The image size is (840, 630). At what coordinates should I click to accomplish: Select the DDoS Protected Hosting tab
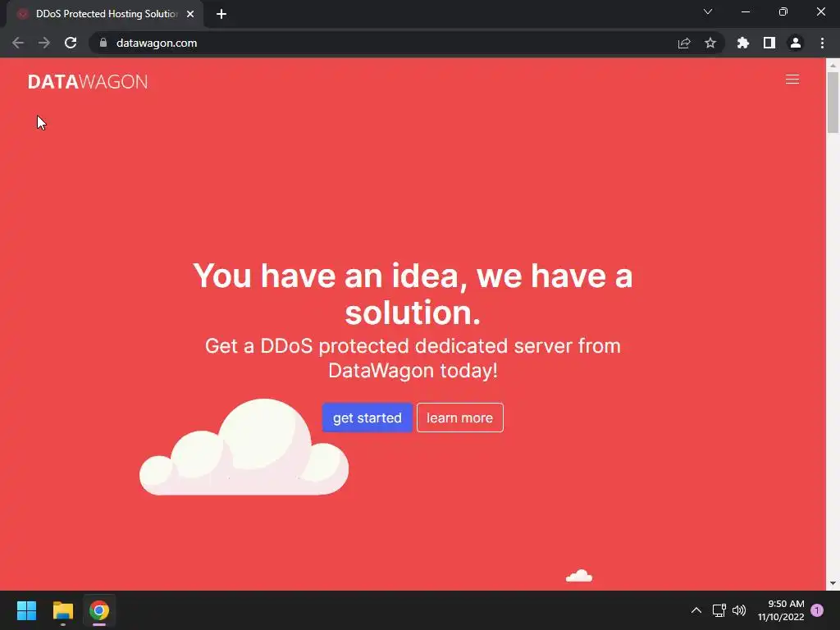pyautogui.click(x=105, y=14)
